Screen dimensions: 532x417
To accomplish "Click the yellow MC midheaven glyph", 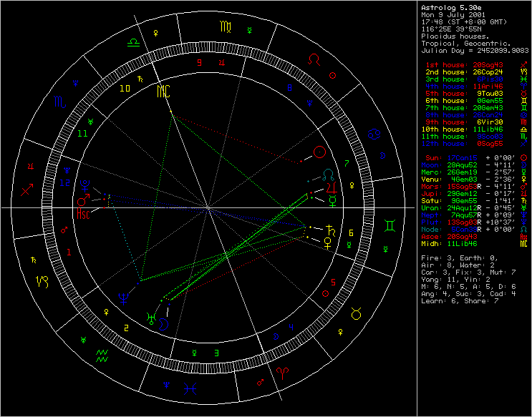I will 164,92.
